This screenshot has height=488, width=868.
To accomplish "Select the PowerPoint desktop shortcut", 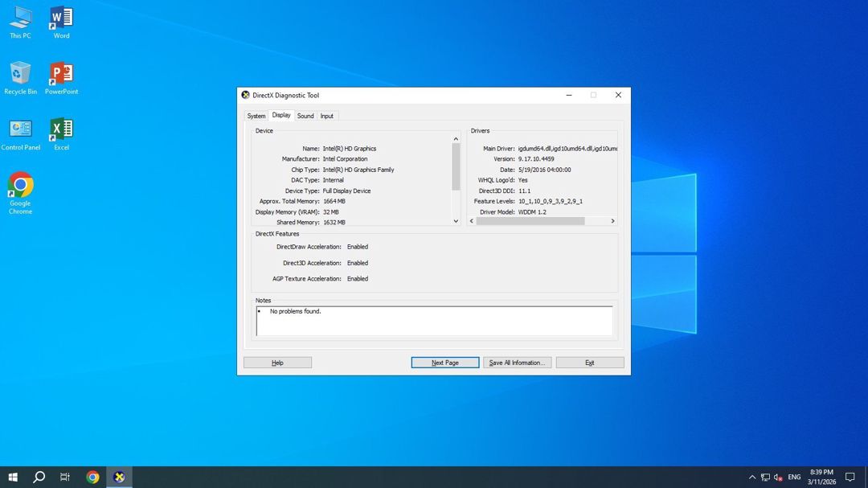I will 61,78.
